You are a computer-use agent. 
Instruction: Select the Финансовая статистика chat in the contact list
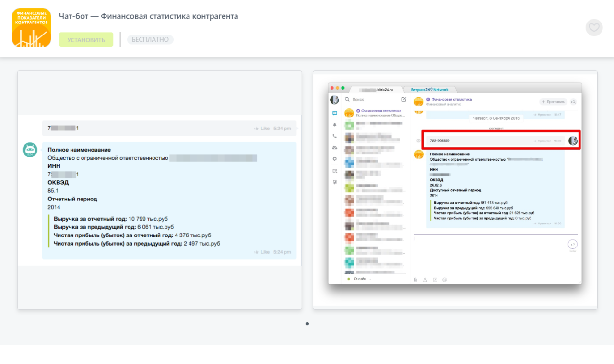(x=375, y=113)
